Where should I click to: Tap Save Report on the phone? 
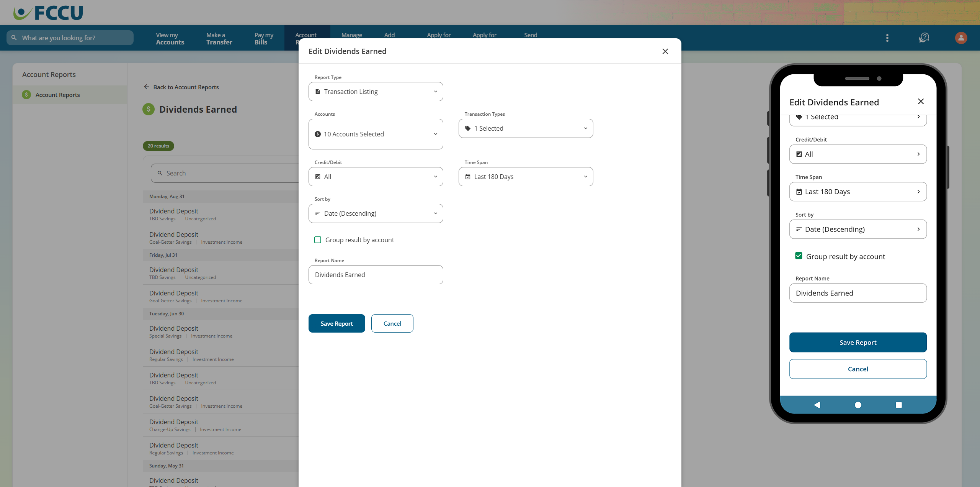pyautogui.click(x=858, y=342)
